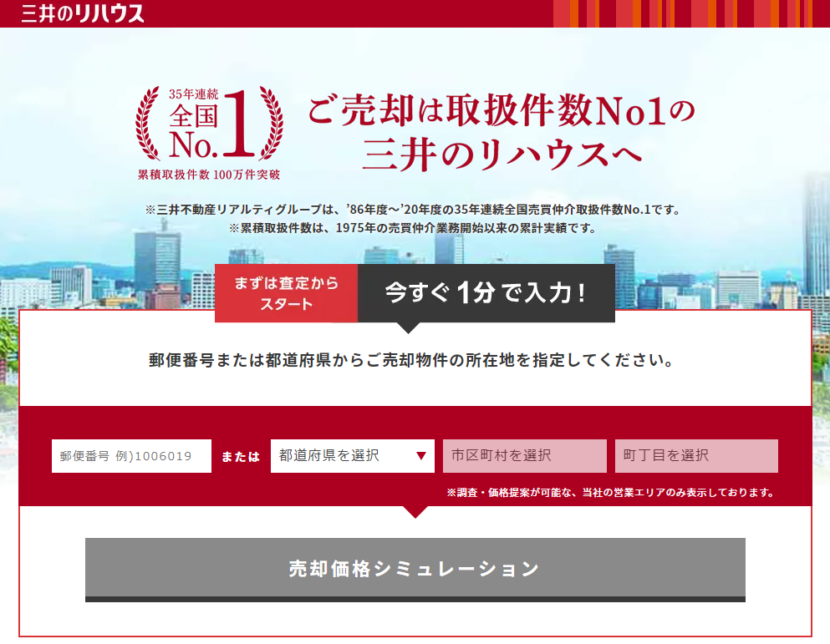
Task: Open the 町丁目を選択 district dropdown
Action: coord(696,455)
